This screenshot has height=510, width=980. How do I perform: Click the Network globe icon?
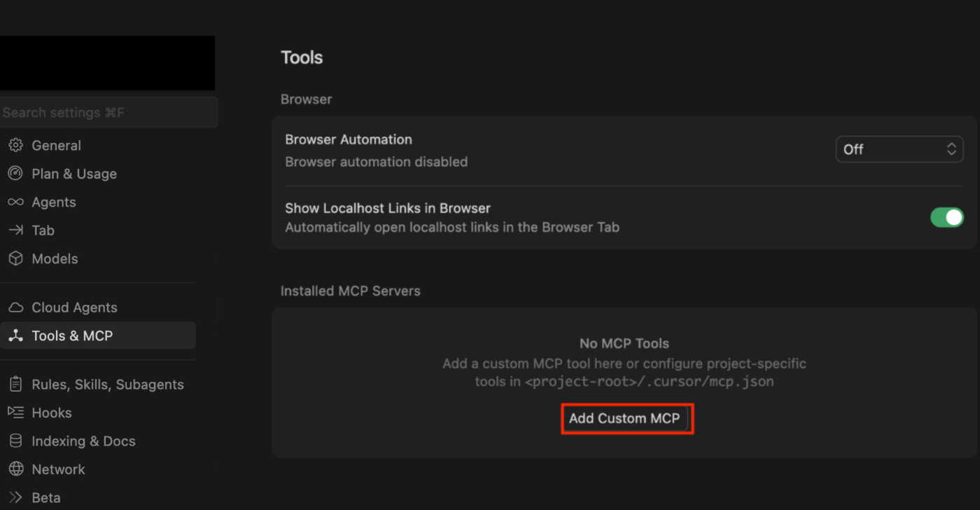[x=15, y=469]
